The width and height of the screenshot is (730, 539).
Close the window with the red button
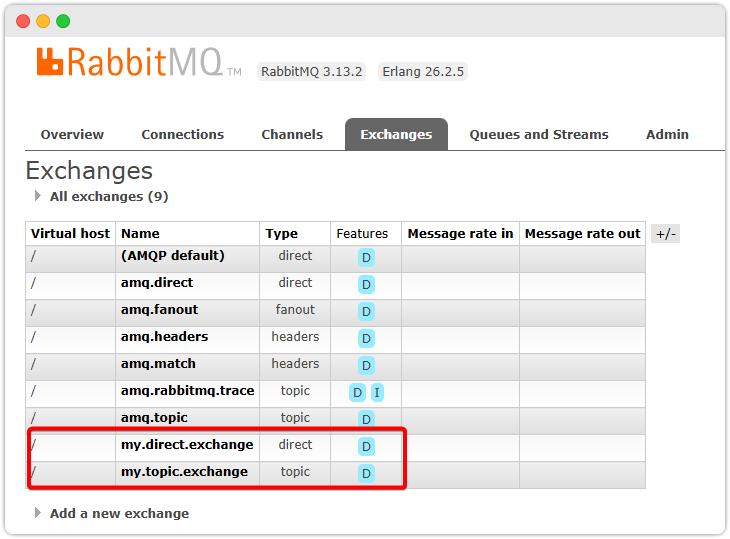23,21
